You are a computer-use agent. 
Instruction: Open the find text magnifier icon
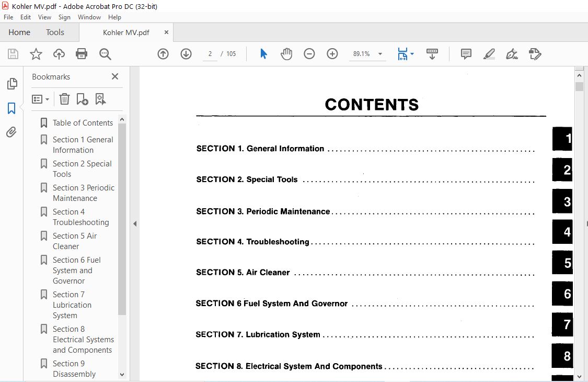105,54
